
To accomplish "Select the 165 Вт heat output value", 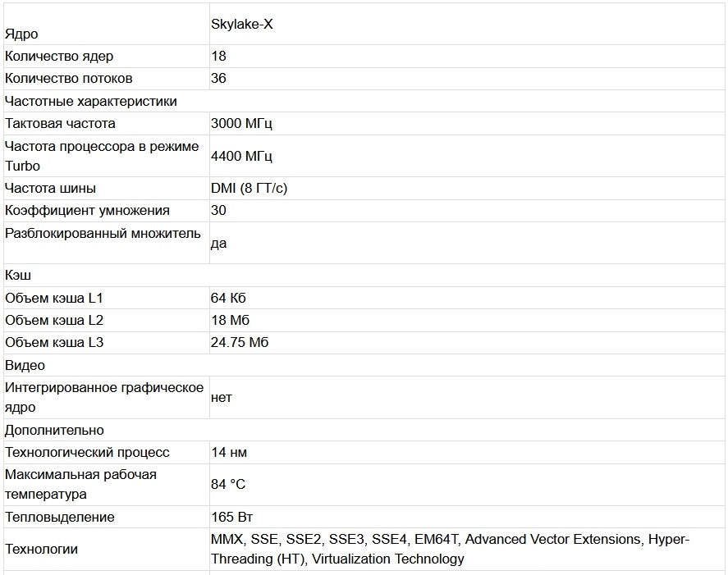I will (x=233, y=518).
